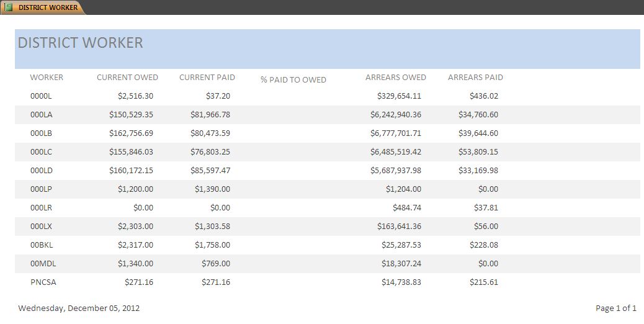Click the CURRENT PAID column header
The image size is (644, 324).
(207, 78)
